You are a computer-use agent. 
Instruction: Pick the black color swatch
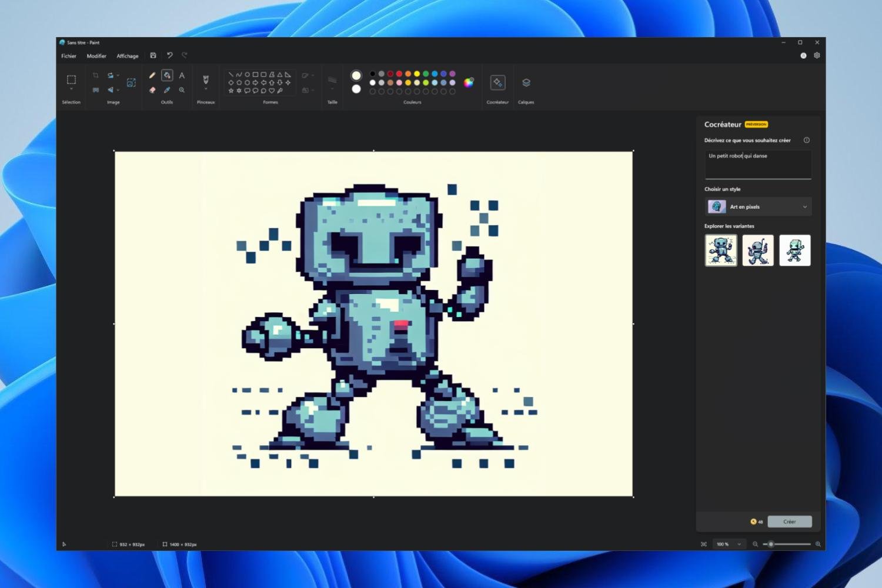coord(372,74)
